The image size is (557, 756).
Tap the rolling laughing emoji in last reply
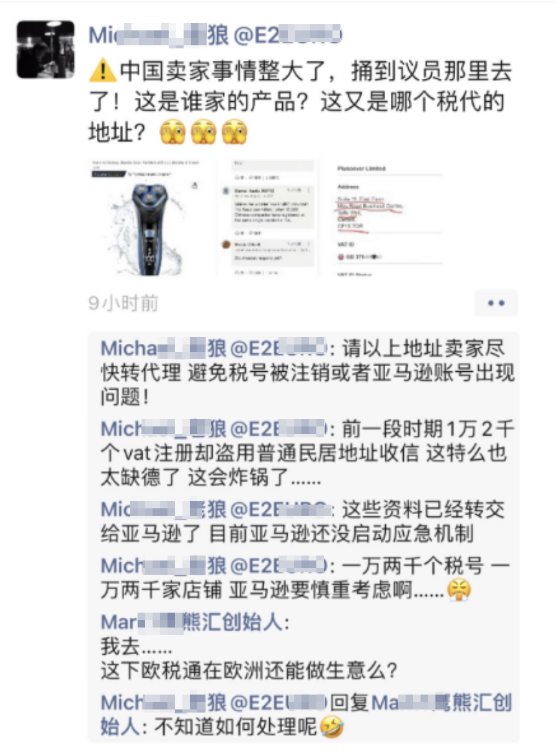[x=332, y=726]
